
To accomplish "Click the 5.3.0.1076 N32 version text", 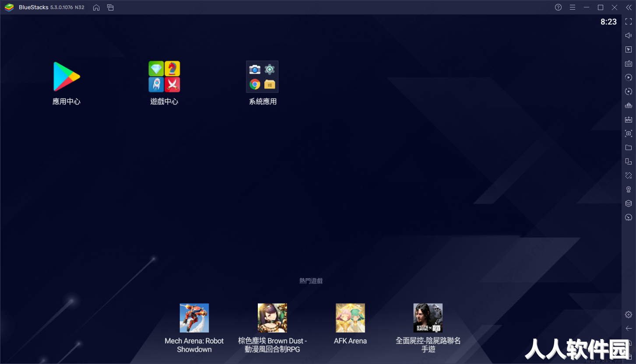I will coord(67,7).
